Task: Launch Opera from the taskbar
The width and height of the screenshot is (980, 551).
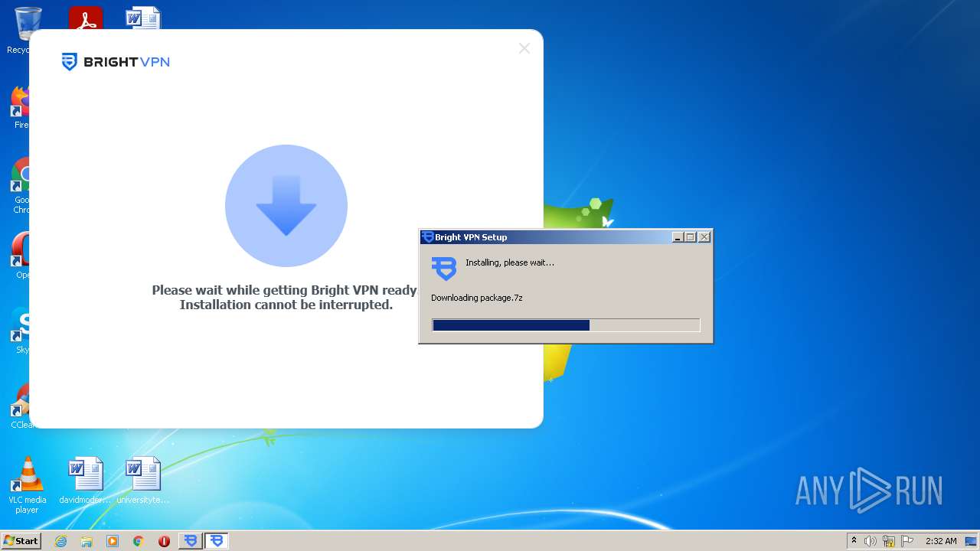Action: pos(164,541)
